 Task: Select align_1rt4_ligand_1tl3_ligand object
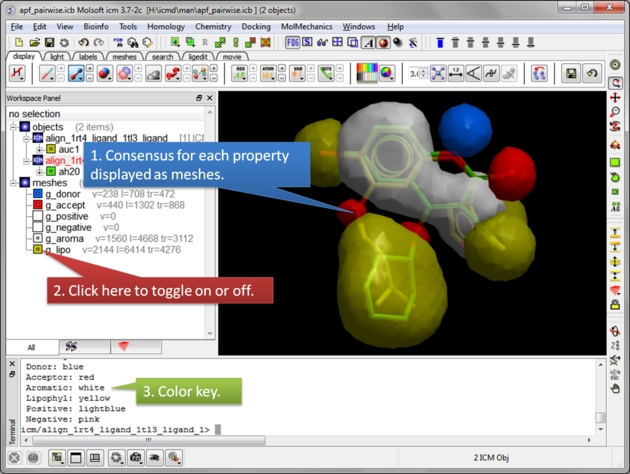(106, 138)
